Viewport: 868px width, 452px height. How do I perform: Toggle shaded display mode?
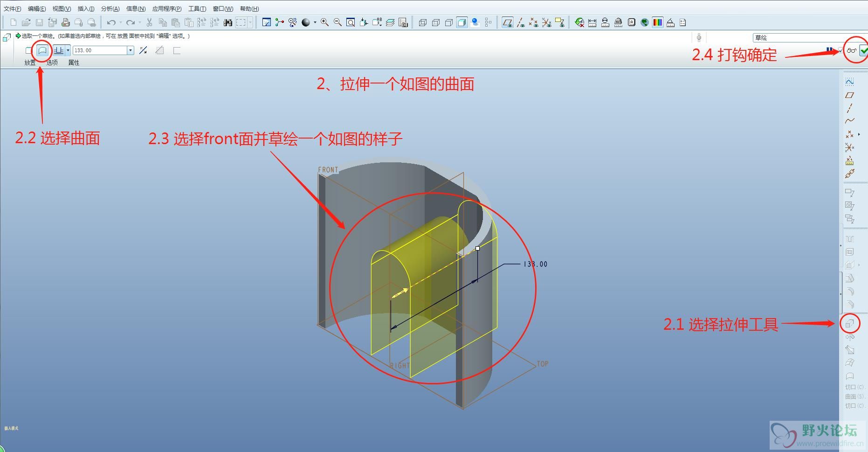pyautogui.click(x=462, y=22)
